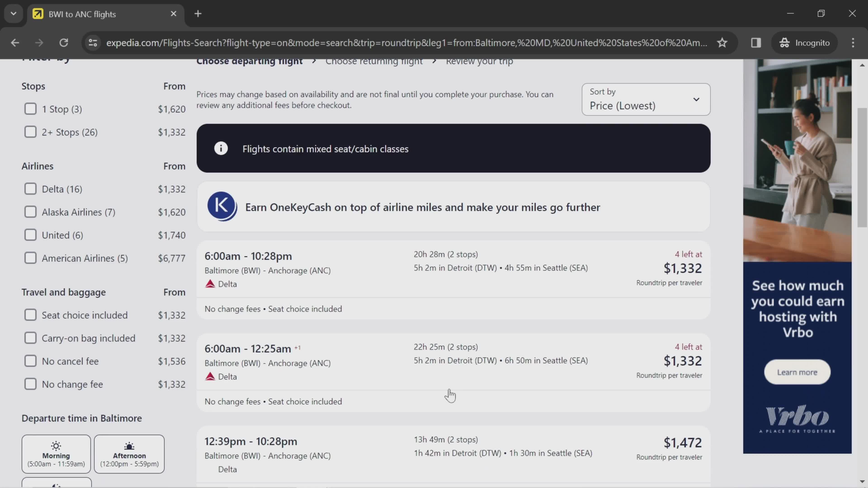Viewport: 868px width, 488px height.
Task: Select the Learn more Vrbo button
Action: tap(798, 372)
